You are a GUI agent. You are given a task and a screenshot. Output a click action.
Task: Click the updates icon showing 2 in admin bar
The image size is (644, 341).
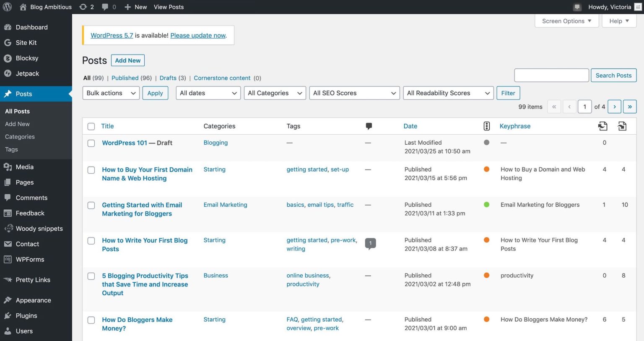(x=83, y=7)
